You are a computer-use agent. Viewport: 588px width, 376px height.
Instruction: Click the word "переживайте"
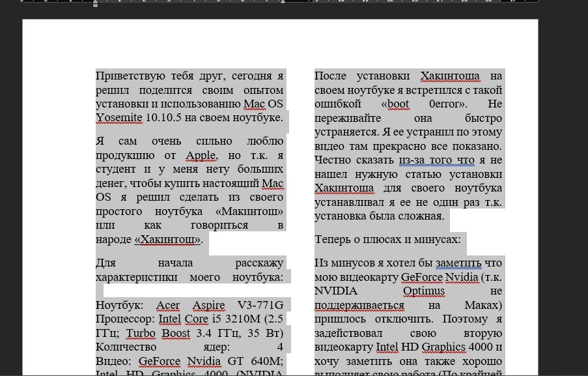click(x=348, y=118)
